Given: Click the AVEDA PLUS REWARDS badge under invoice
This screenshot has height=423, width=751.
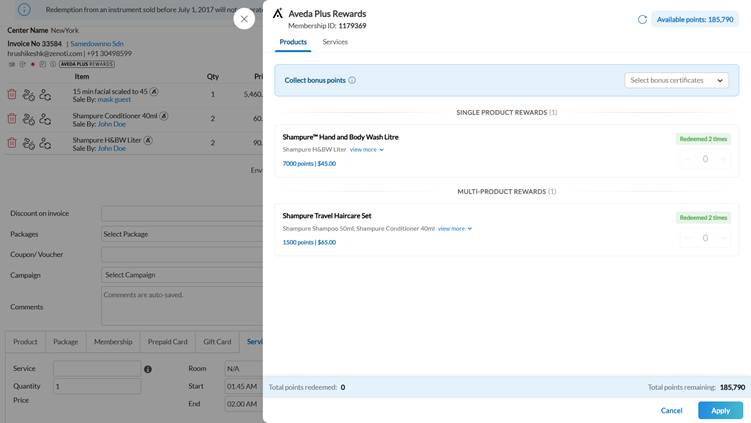Looking at the screenshot, I should [x=87, y=64].
